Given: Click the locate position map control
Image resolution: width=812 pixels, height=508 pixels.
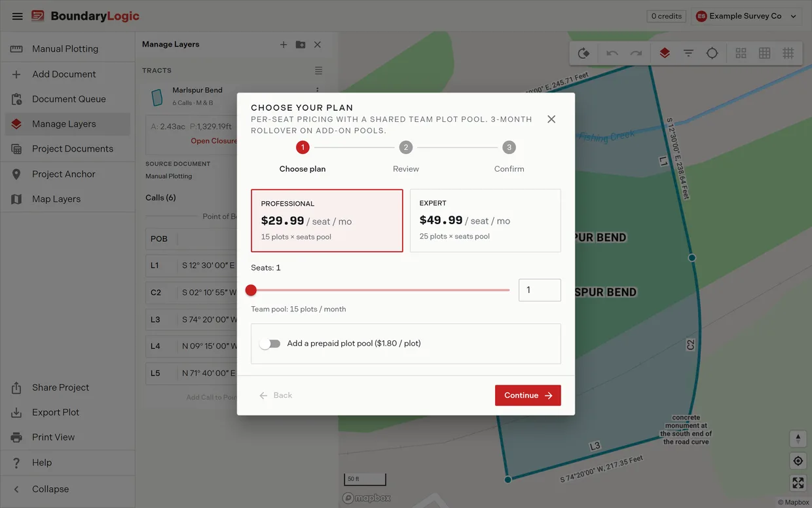Looking at the screenshot, I should click(798, 461).
